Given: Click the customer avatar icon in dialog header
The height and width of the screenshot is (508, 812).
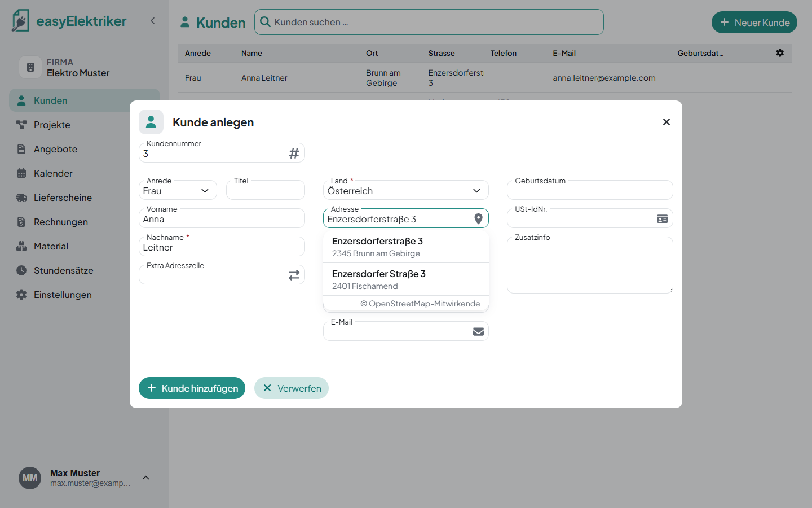Looking at the screenshot, I should [151, 122].
